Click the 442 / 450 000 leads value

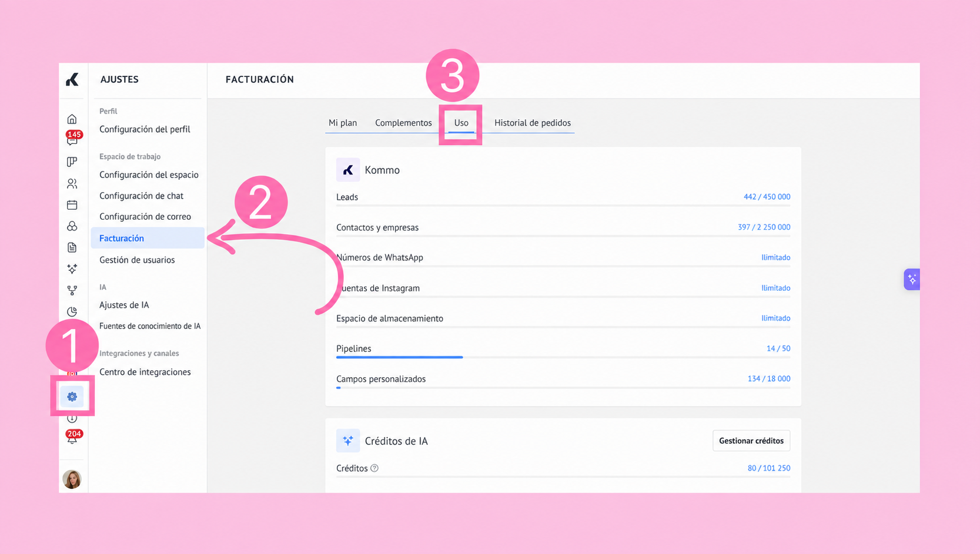pos(767,197)
